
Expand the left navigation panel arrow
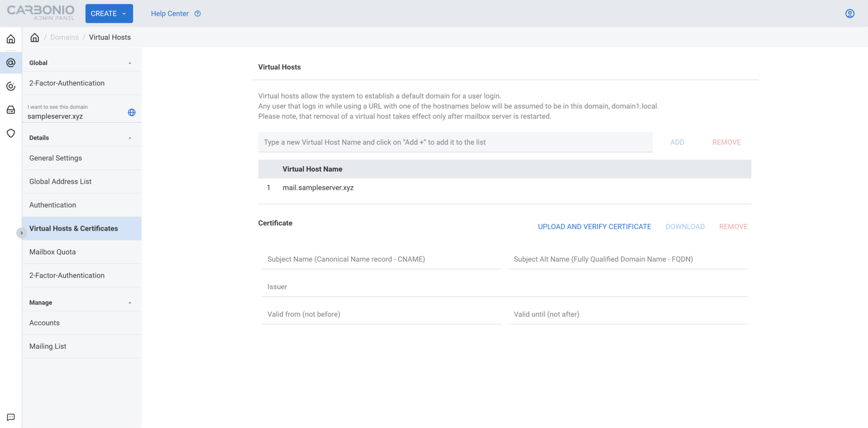coord(21,233)
